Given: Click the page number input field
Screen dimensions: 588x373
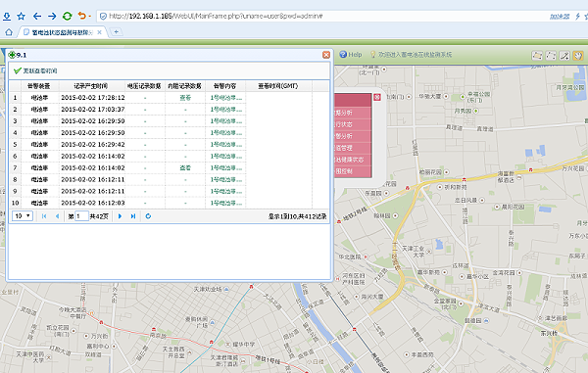Looking at the screenshot, I should [x=81, y=216].
